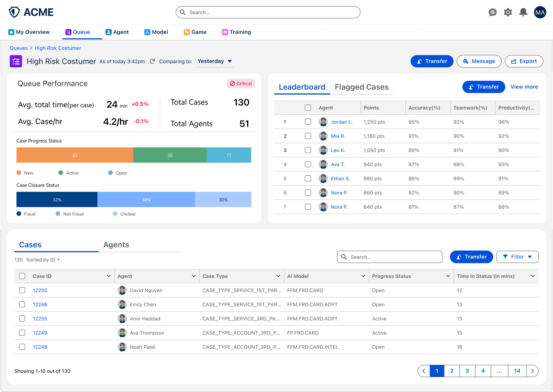Open the Sorted by ID dropdown
The width and height of the screenshot is (553, 392).
(43, 260)
